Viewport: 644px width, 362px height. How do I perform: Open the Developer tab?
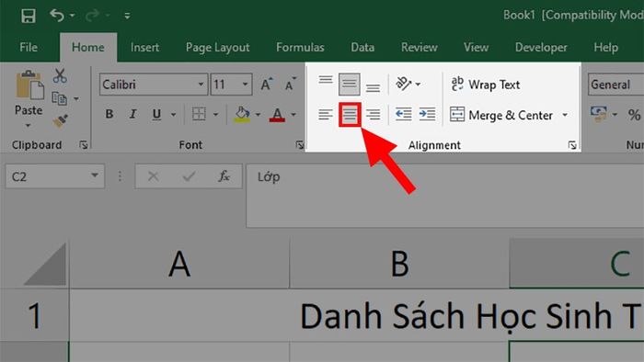coord(541,48)
